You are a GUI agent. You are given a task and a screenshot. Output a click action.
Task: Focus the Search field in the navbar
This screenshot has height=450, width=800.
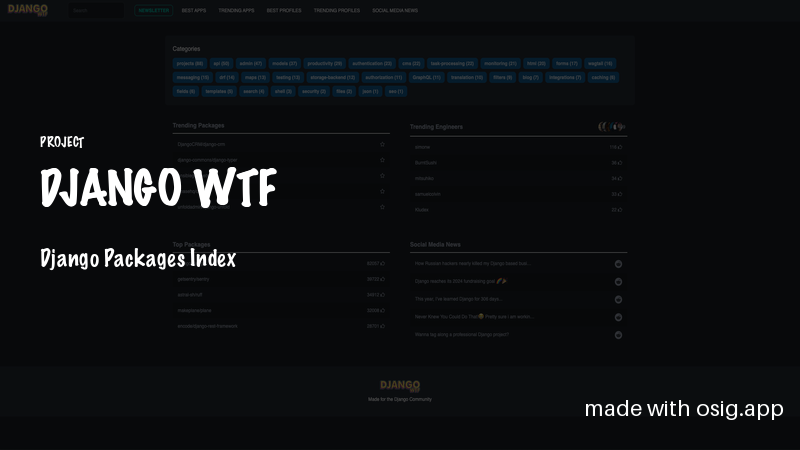coord(96,10)
